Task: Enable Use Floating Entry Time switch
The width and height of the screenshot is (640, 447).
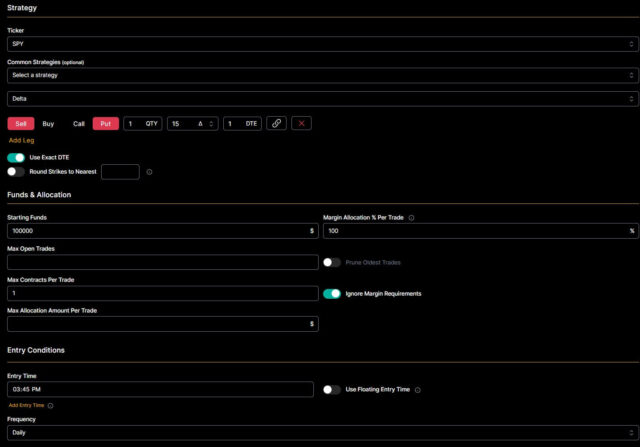Action: tap(332, 389)
